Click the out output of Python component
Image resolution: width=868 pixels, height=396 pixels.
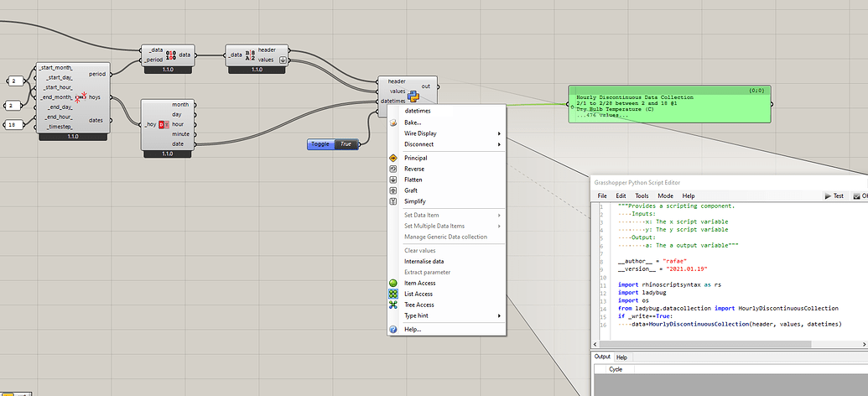click(426, 86)
